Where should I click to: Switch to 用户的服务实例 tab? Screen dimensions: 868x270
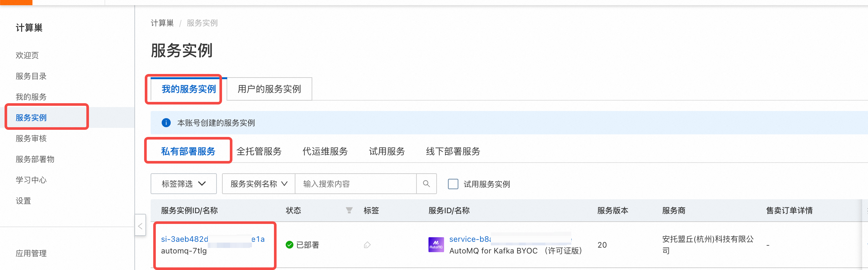tap(269, 89)
